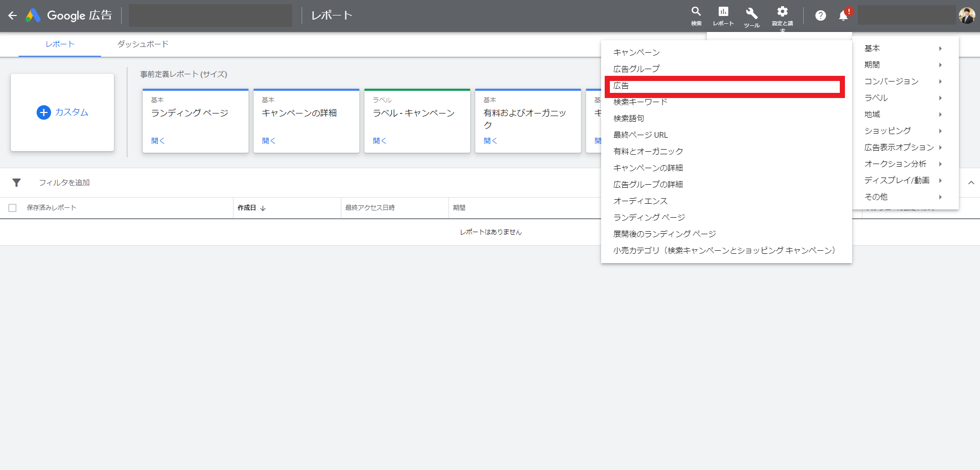The image size is (980, 470).
Task: Expand the 地域 submenu
Action: pos(905,115)
